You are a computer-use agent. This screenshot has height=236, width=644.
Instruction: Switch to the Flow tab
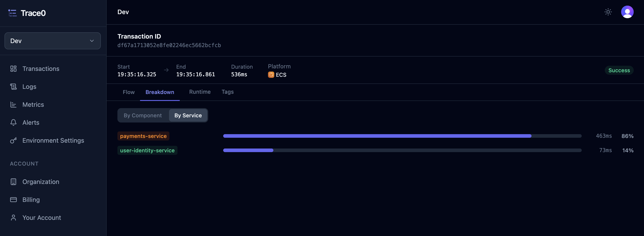pos(129,92)
